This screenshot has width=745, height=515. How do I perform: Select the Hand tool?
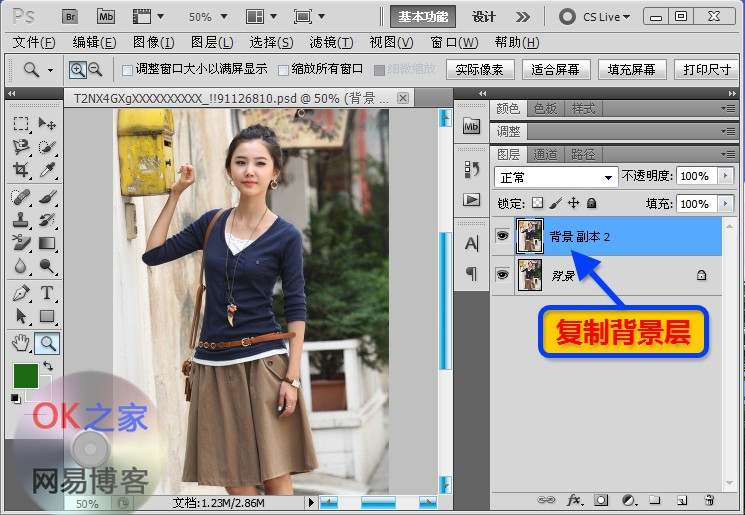21,343
